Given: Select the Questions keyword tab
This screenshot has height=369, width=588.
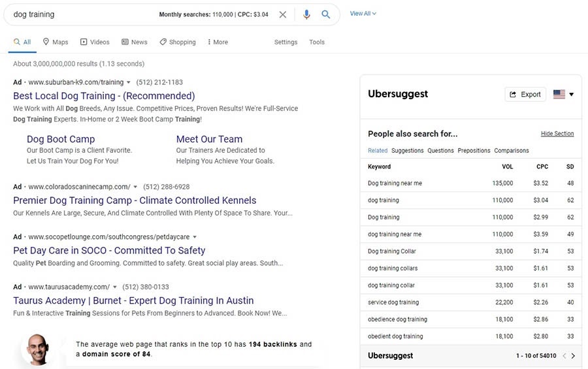Looking at the screenshot, I should click(x=440, y=151).
